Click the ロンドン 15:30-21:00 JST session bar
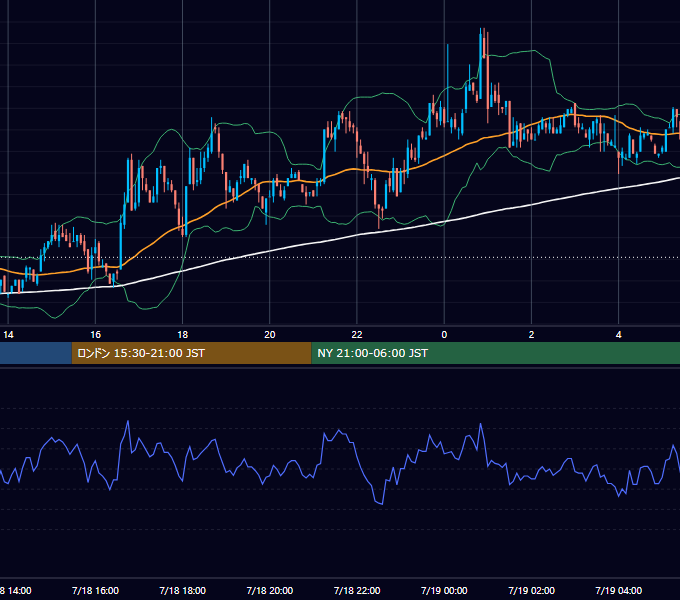This screenshot has height=600, width=680. pos(191,353)
